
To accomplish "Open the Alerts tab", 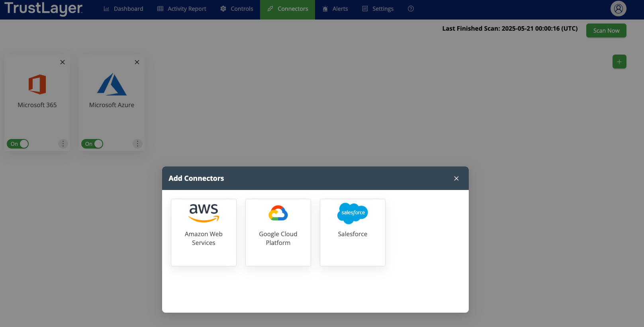I will point(335,9).
